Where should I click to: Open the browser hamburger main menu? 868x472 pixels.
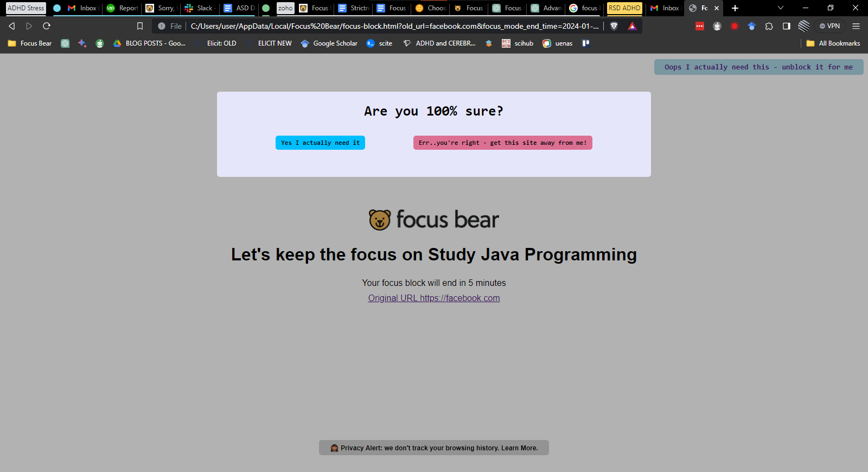856,26
